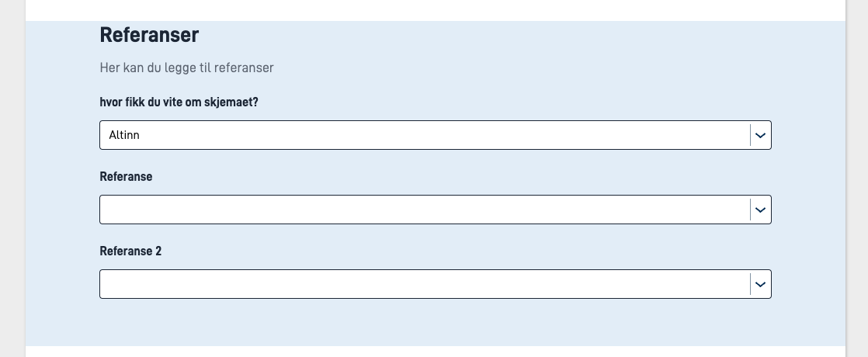Focus the middle of the Referanse 2 input
This screenshot has height=357, width=868.
point(425,284)
